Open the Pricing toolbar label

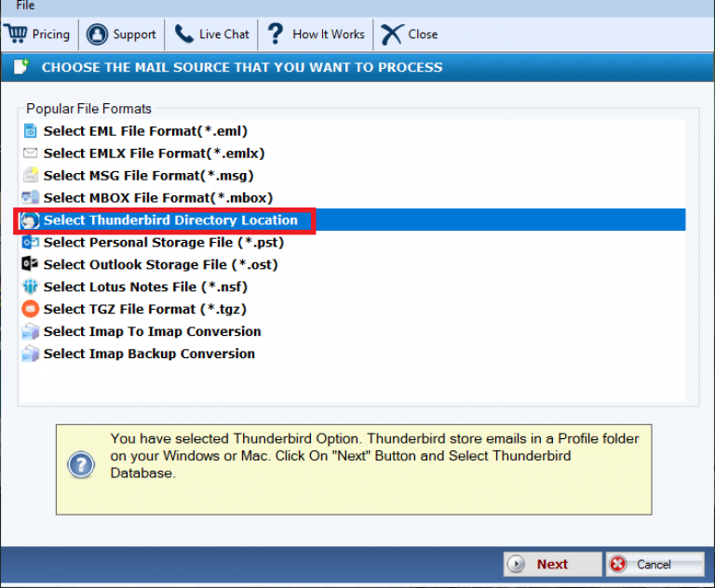[x=51, y=34]
